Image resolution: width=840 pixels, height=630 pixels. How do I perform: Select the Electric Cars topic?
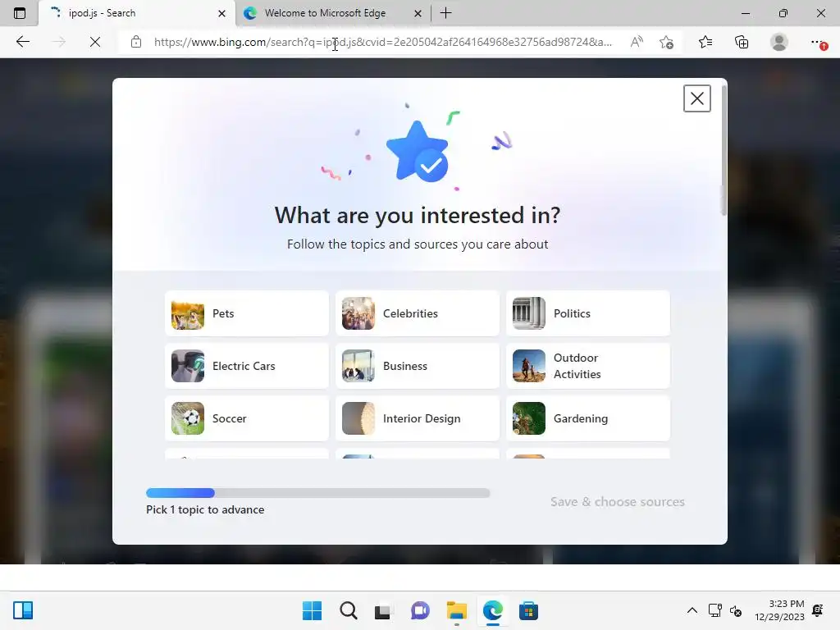click(247, 366)
